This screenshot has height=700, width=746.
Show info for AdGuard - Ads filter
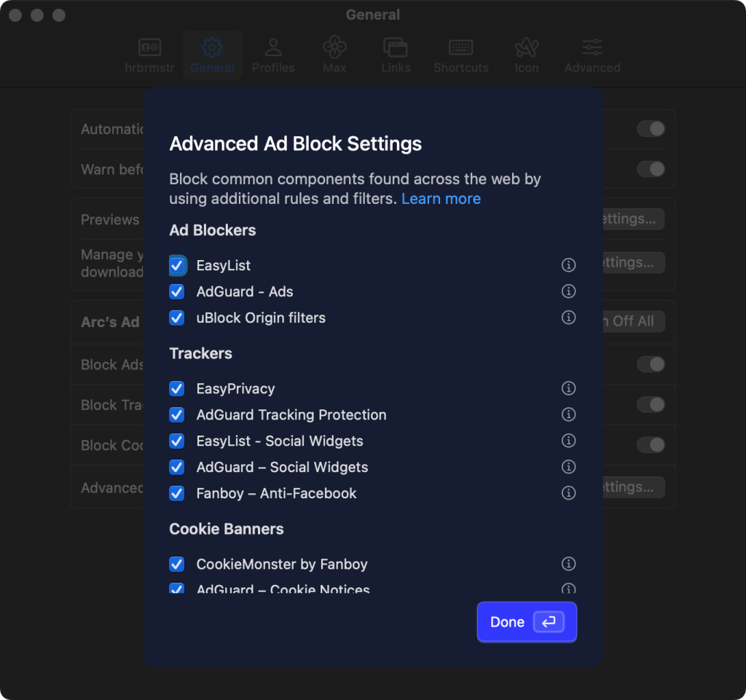[x=568, y=291]
